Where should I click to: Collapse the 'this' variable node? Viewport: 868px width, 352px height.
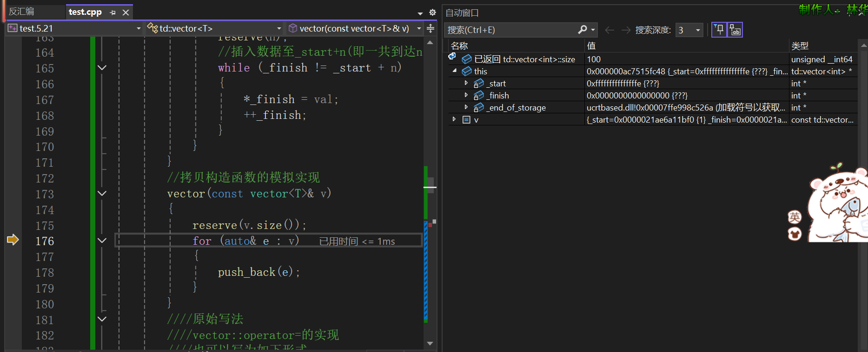pos(455,71)
